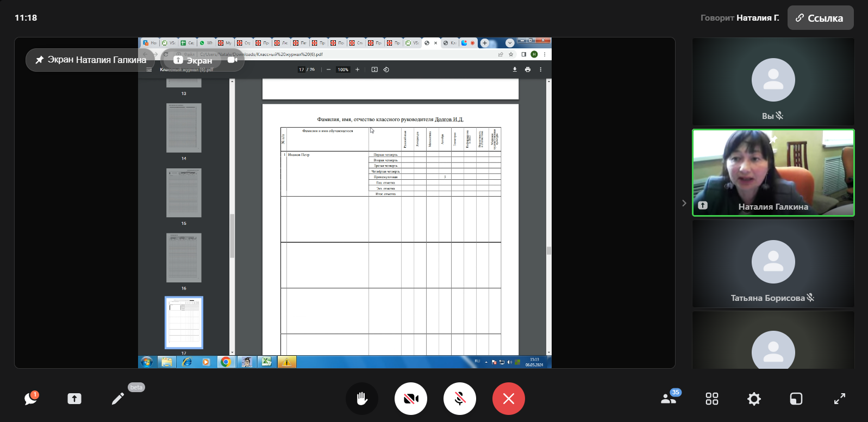The width and height of the screenshot is (868, 422).
Task: Open the chat messages icon
Action: [x=30, y=399]
